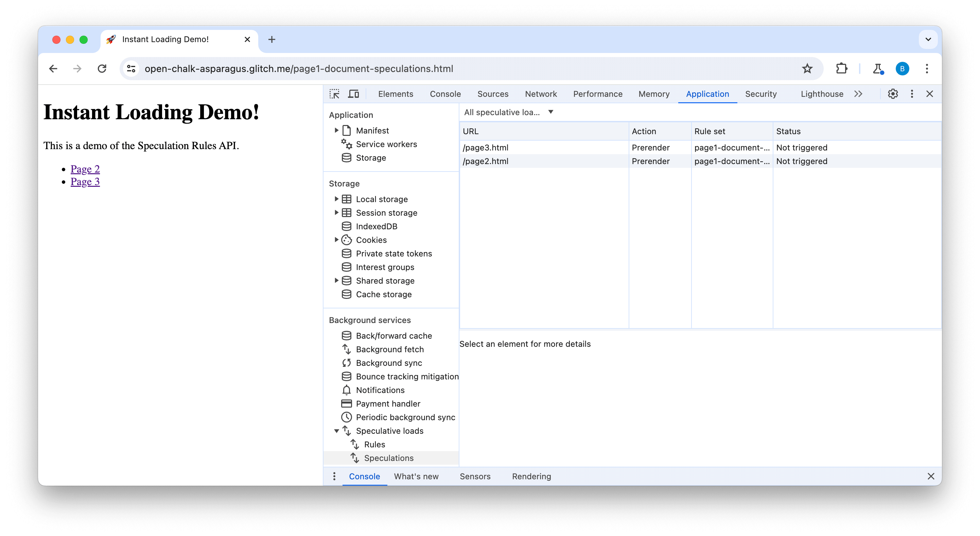Select the Security tab in DevTools
This screenshot has height=536, width=980.
pyautogui.click(x=762, y=94)
